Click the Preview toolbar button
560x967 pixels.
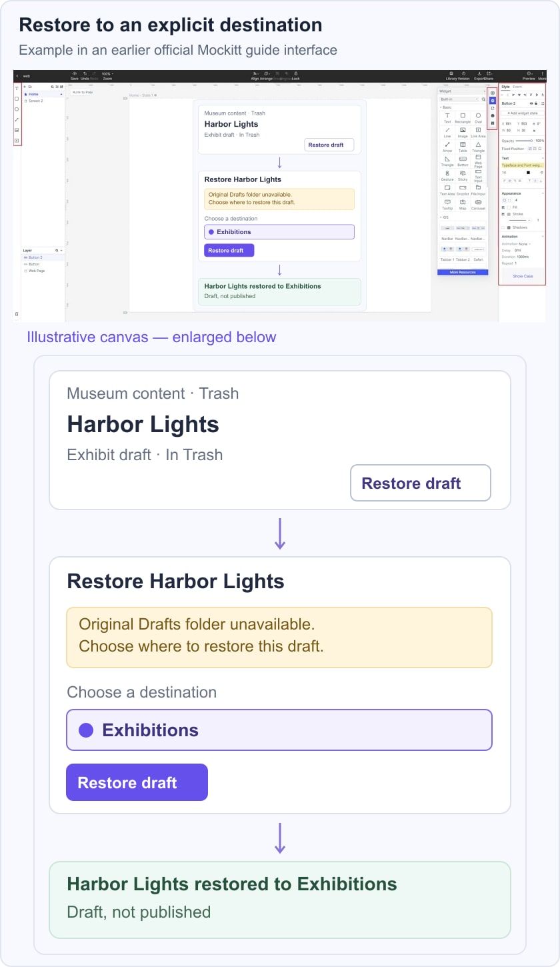(529, 75)
